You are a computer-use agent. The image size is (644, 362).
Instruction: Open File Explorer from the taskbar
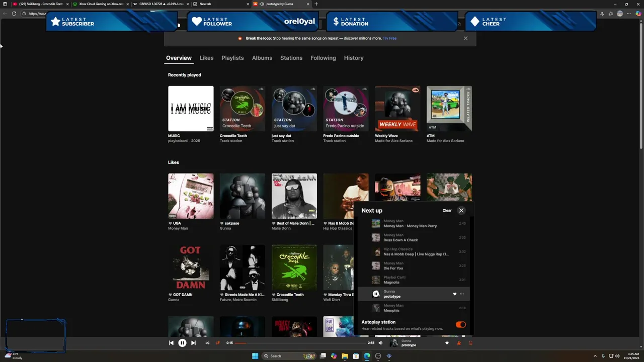(345, 356)
